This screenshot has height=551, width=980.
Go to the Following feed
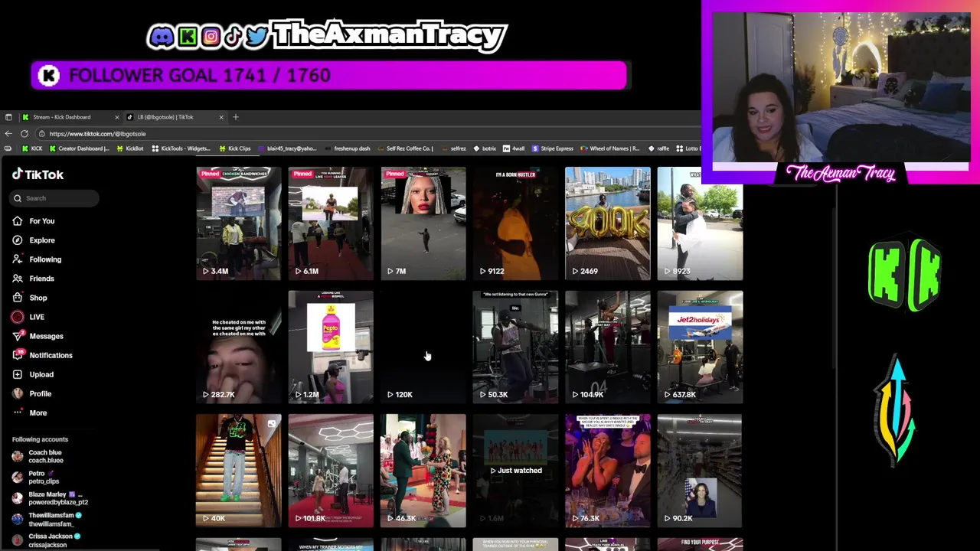pyautogui.click(x=37, y=259)
